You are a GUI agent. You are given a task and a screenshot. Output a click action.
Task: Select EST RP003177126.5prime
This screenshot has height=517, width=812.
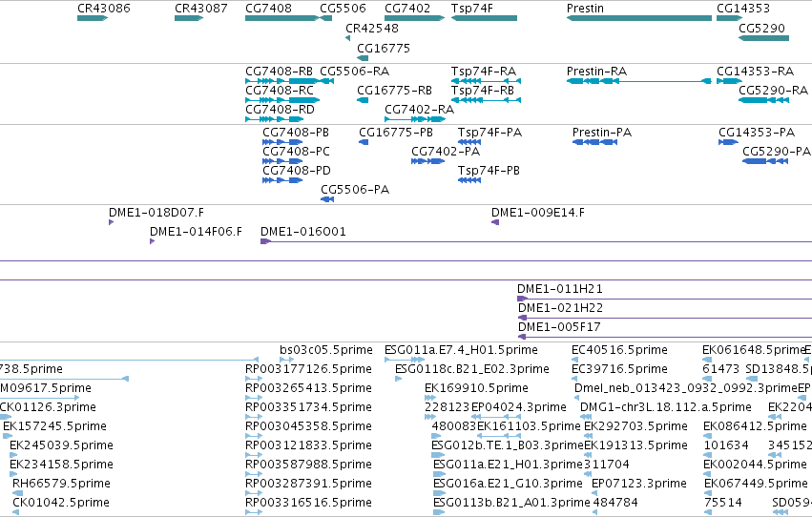click(254, 379)
